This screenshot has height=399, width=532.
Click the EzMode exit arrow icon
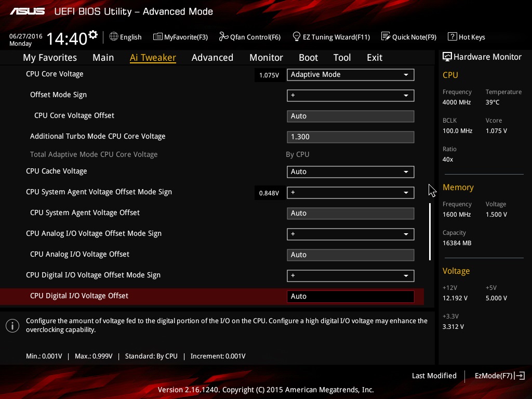tap(520, 376)
